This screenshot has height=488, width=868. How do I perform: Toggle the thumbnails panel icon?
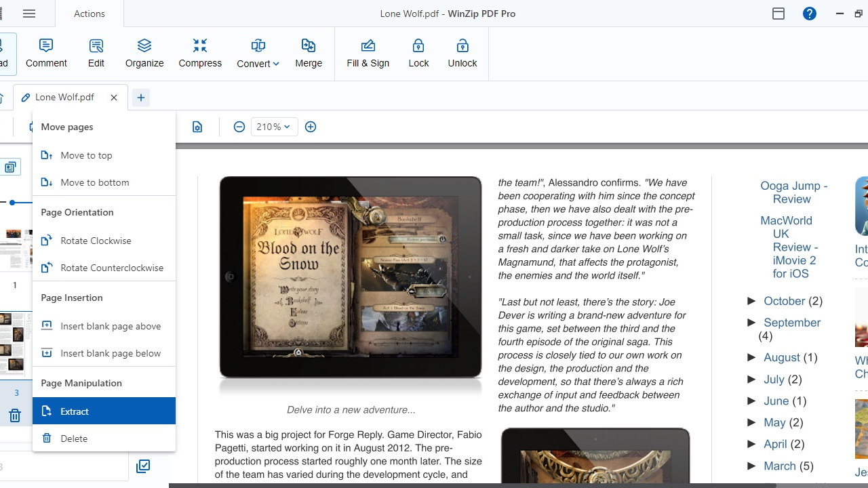click(10, 167)
